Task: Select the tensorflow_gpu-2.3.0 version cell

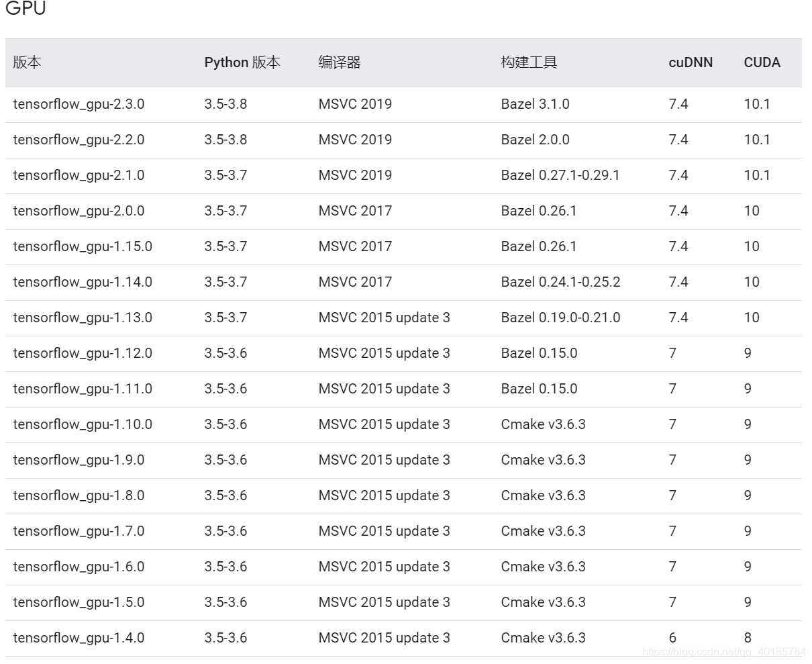Action: point(79,104)
